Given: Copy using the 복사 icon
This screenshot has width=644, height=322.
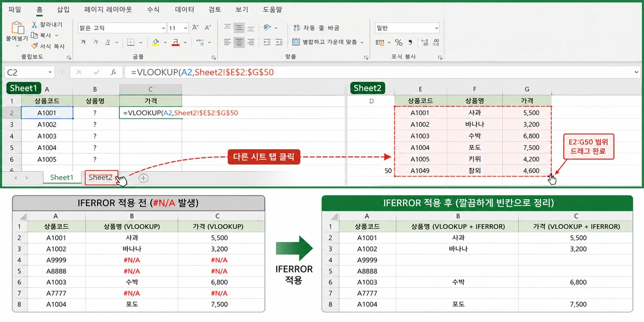Looking at the screenshot, I should [34, 35].
